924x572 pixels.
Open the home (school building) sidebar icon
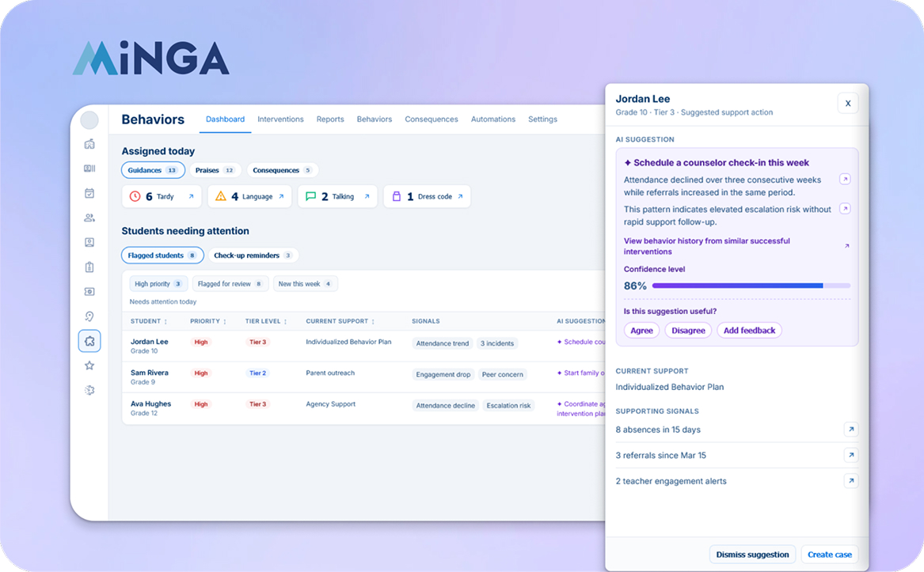89,144
